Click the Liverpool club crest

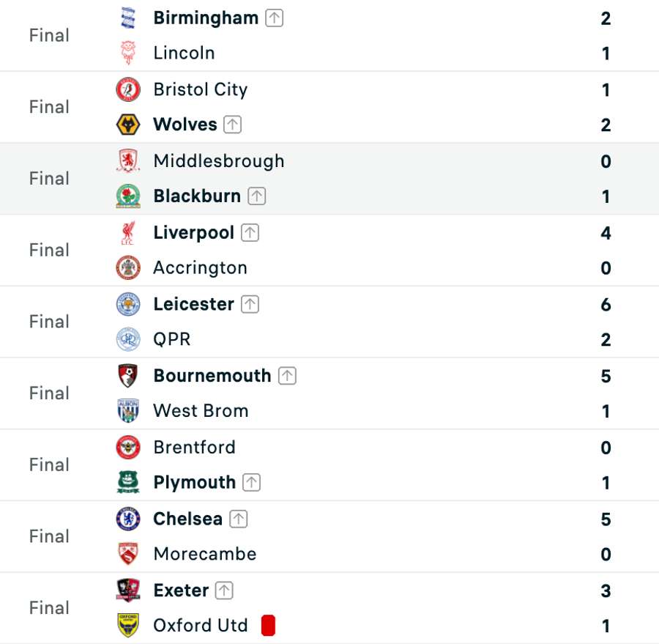127,232
